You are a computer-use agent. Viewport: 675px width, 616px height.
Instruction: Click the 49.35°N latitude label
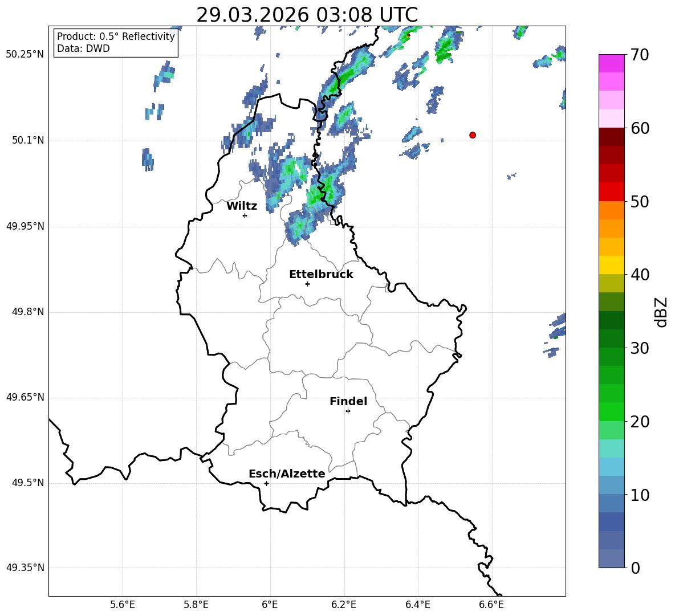pos(25,568)
